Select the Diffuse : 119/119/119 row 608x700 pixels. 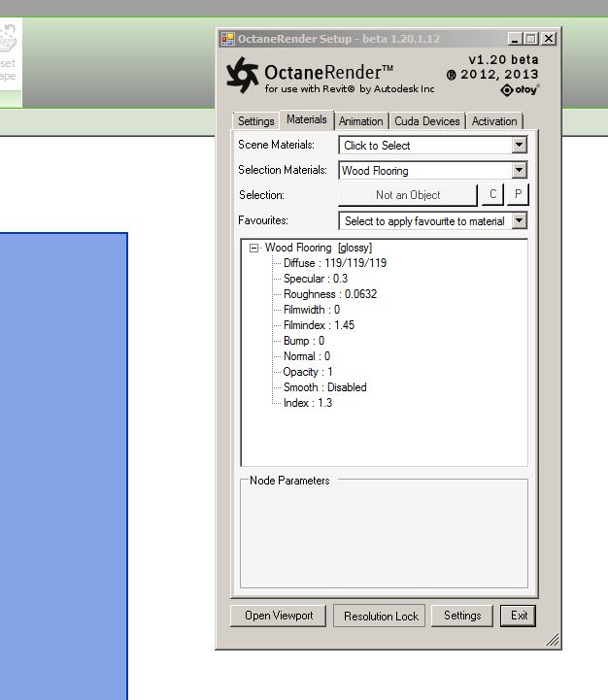(x=335, y=263)
